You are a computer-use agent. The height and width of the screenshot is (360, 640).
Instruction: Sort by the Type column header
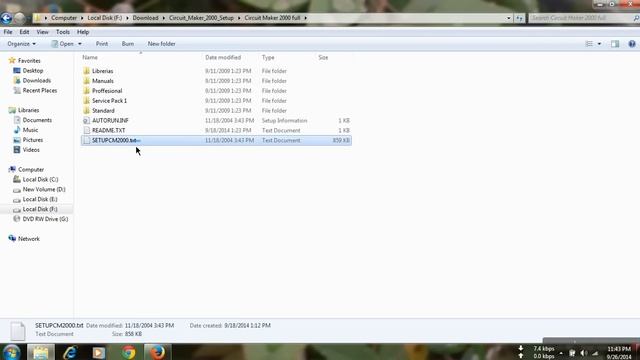click(268, 58)
